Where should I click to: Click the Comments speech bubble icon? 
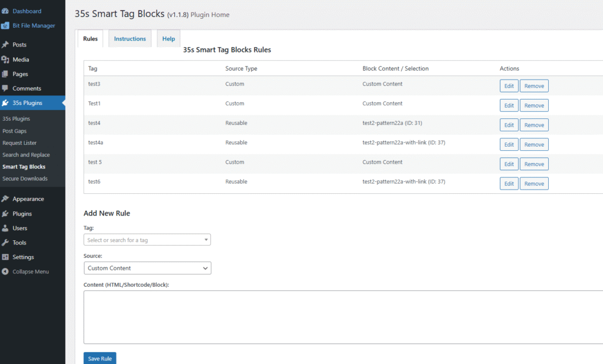6,88
